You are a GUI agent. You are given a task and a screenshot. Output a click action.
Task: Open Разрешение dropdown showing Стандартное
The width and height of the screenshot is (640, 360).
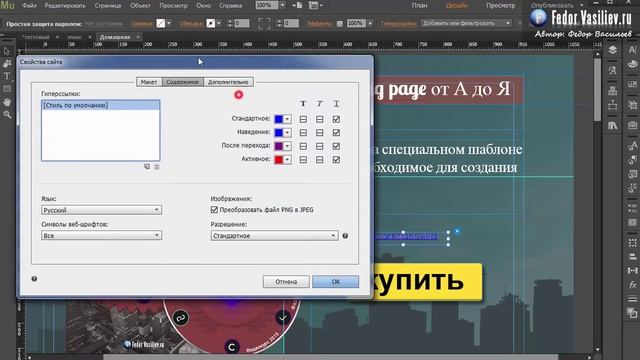click(x=274, y=236)
